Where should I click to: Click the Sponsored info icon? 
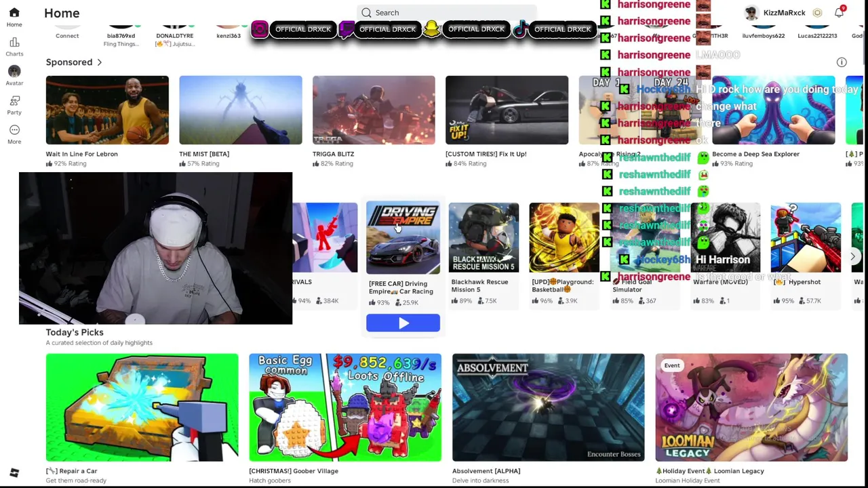click(x=842, y=62)
